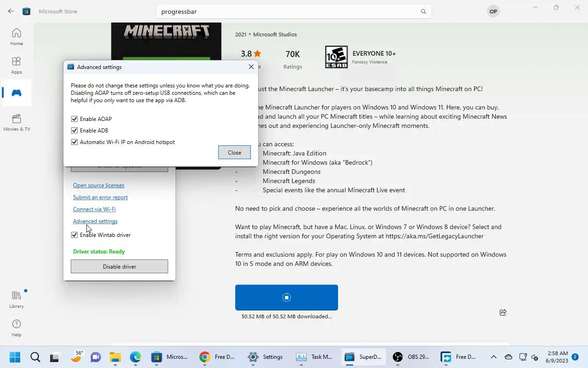Click the Minecraft app thumbnail

point(166,41)
